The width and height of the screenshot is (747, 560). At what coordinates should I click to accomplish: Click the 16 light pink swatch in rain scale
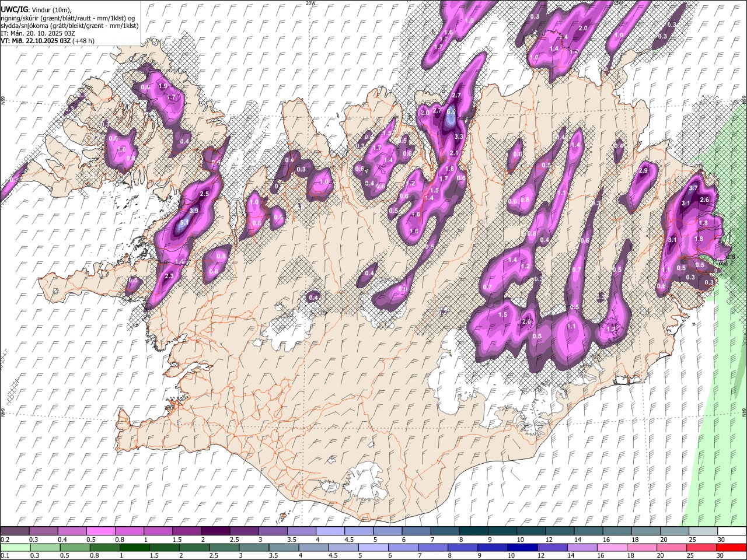[612, 547]
